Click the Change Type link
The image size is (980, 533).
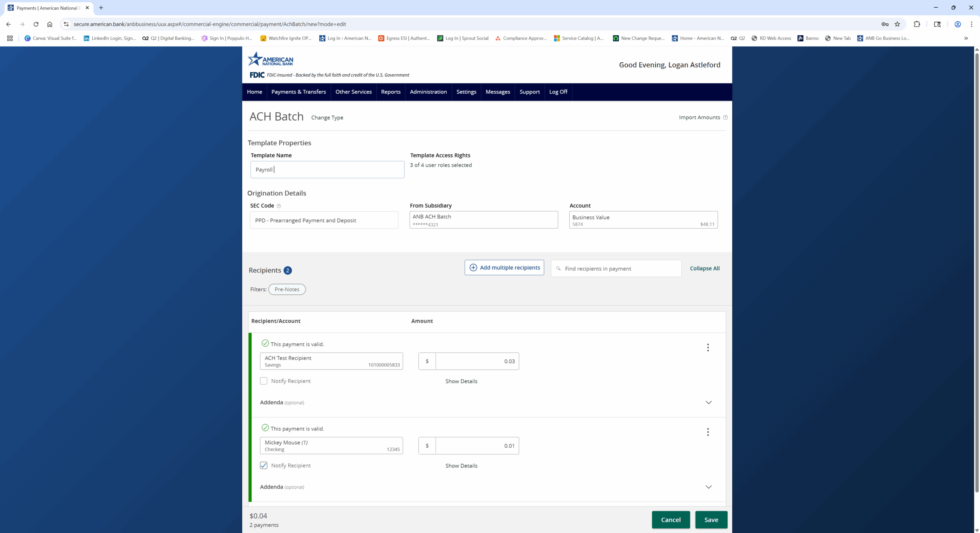(327, 118)
